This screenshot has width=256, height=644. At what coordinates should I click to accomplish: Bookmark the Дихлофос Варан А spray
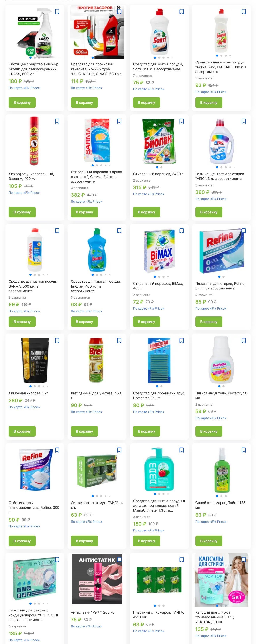pos(57,121)
